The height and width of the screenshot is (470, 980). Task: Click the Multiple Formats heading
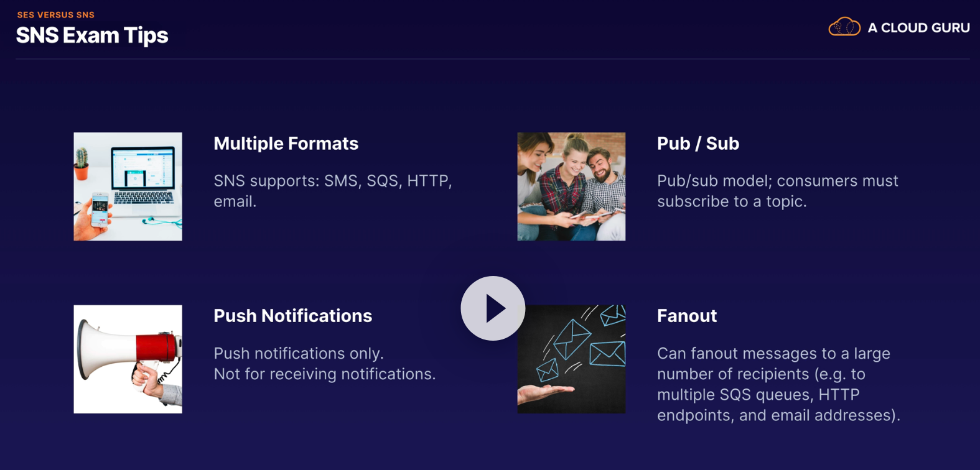coord(286,144)
